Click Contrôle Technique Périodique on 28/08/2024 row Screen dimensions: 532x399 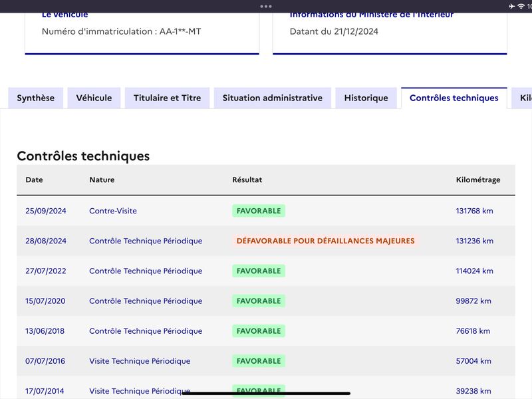(146, 241)
